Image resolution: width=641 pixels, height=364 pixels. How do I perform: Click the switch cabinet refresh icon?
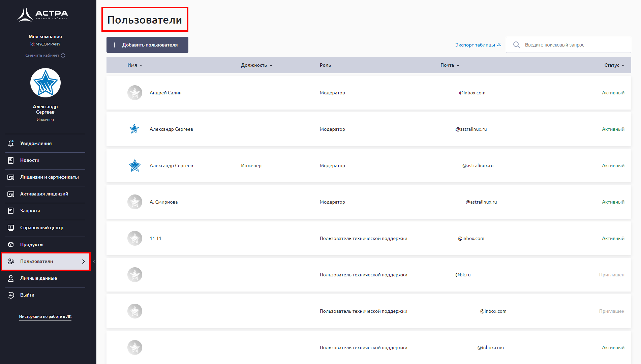click(x=63, y=55)
